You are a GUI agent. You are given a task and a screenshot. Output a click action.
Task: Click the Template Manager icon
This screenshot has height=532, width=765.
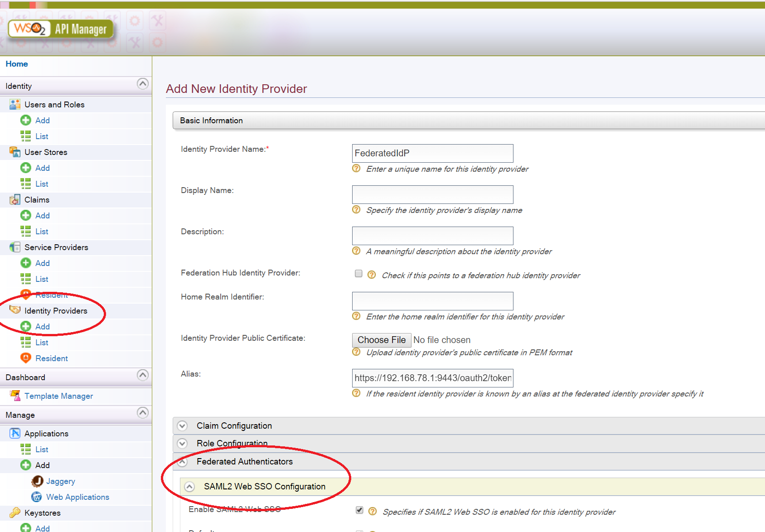15,396
